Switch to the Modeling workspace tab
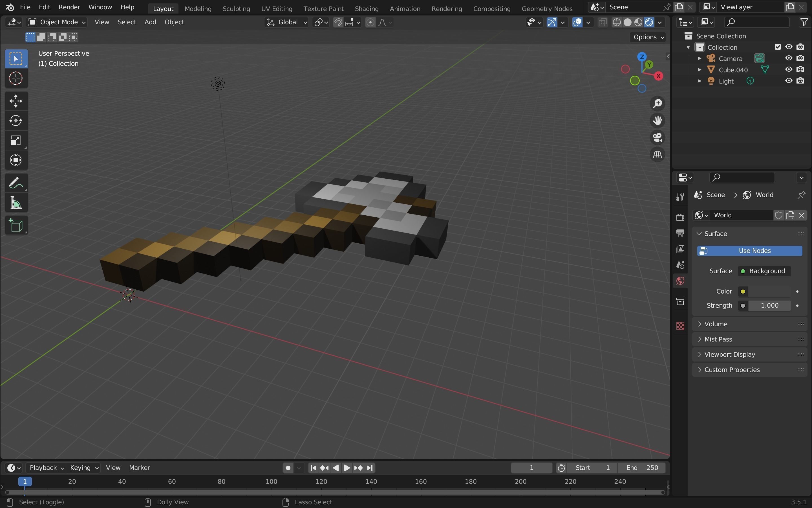This screenshot has width=812, height=508. pos(198,8)
